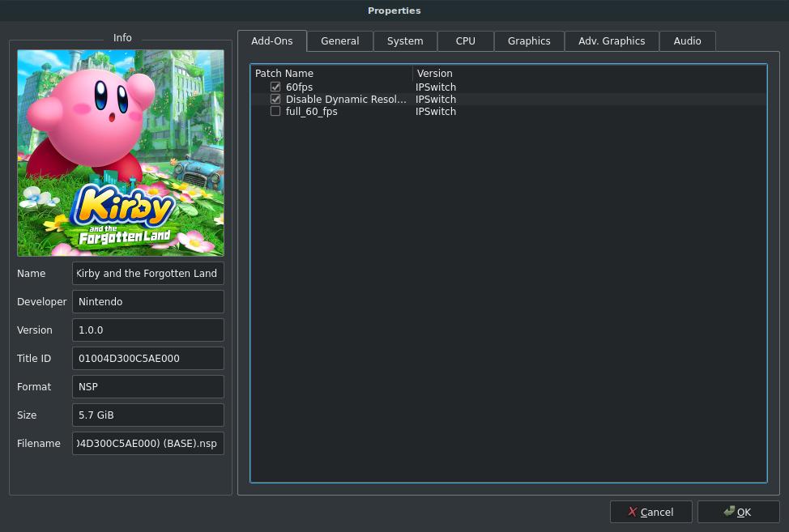The width and height of the screenshot is (789, 532).
Task: Enable the full_60_fps patch checkbox
Action: pos(275,111)
